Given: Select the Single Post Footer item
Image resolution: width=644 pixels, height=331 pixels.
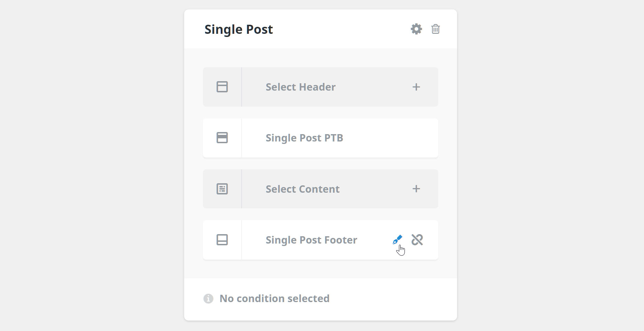Looking at the screenshot, I should click(x=311, y=240).
